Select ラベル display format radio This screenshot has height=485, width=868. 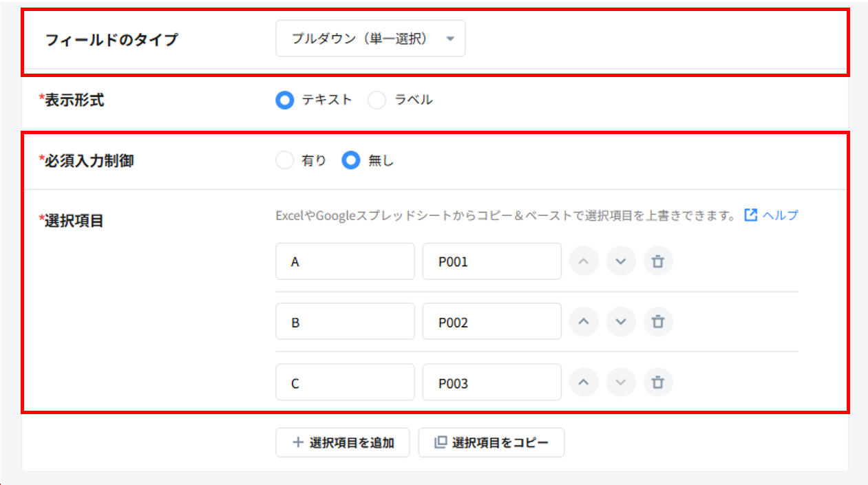point(377,100)
